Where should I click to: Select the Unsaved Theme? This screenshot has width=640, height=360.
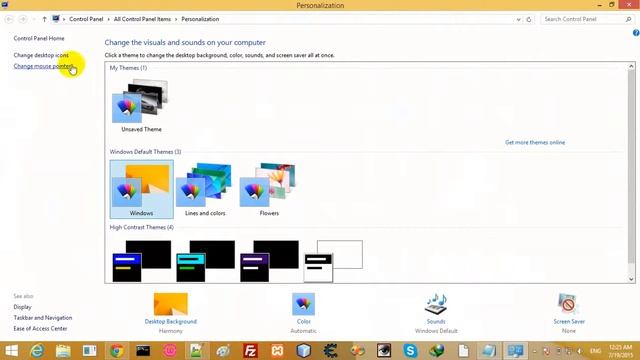[x=141, y=106]
